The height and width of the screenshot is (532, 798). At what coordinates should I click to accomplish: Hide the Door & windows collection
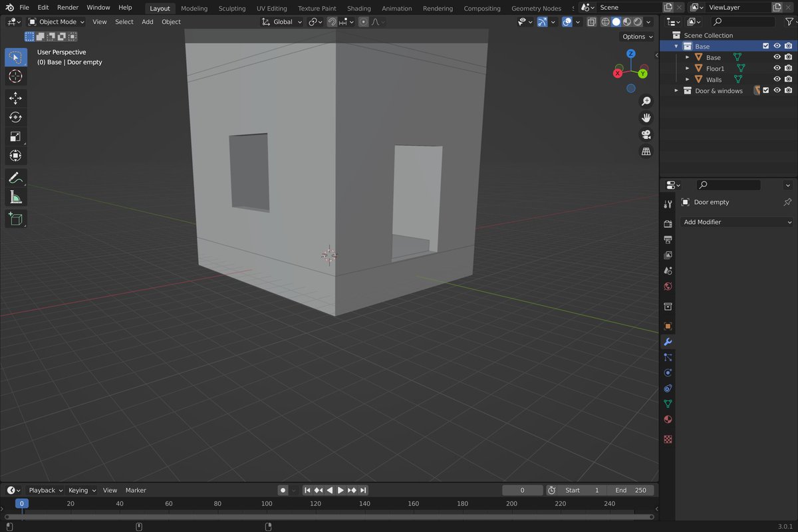point(777,90)
